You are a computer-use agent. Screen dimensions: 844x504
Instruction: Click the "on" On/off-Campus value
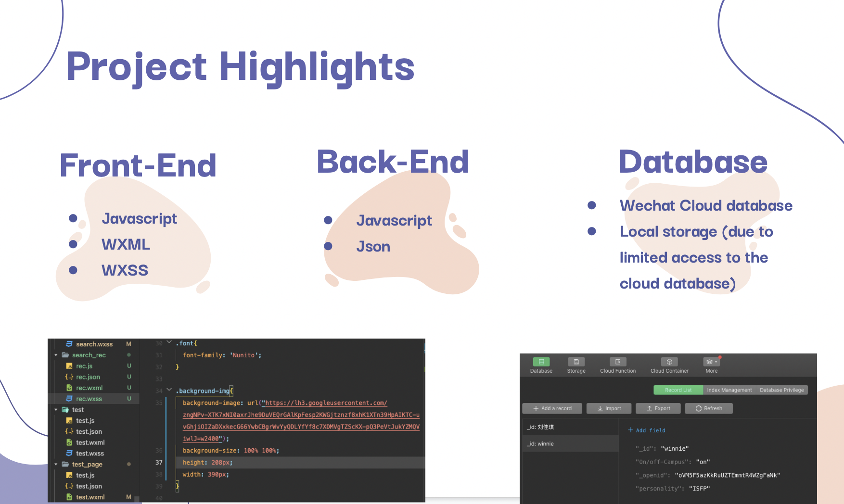(703, 462)
